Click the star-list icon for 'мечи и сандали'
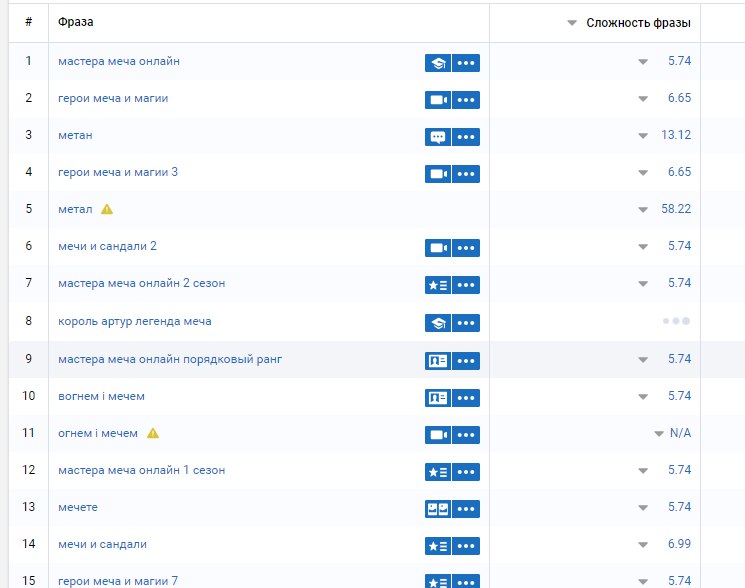 pyautogui.click(x=438, y=546)
